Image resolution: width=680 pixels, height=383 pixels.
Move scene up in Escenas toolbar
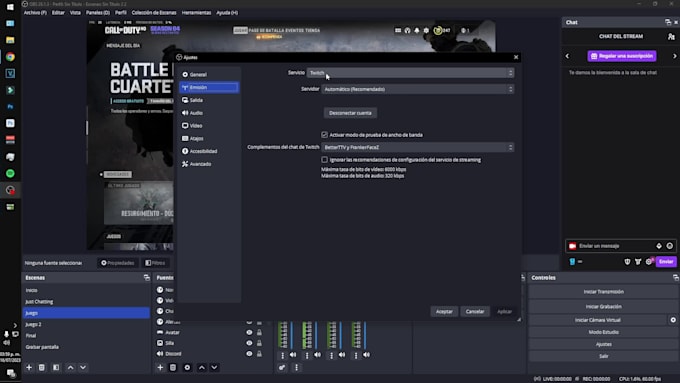pos(70,367)
